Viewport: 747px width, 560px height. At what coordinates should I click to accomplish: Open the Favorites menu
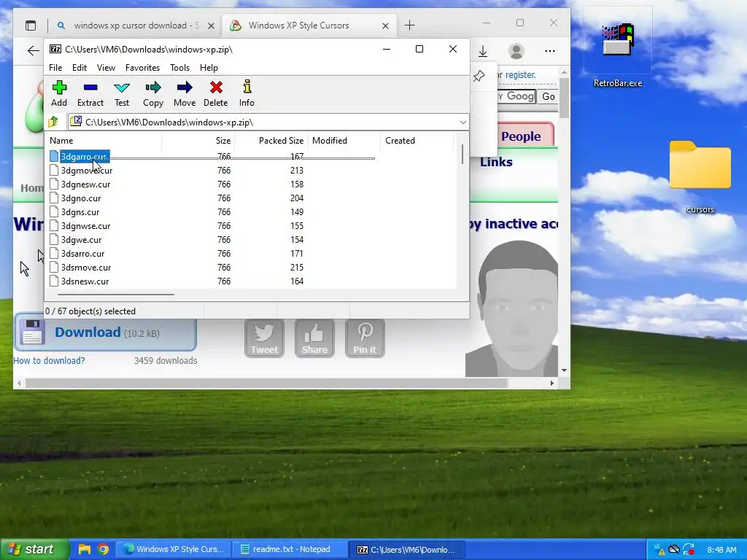pos(142,68)
